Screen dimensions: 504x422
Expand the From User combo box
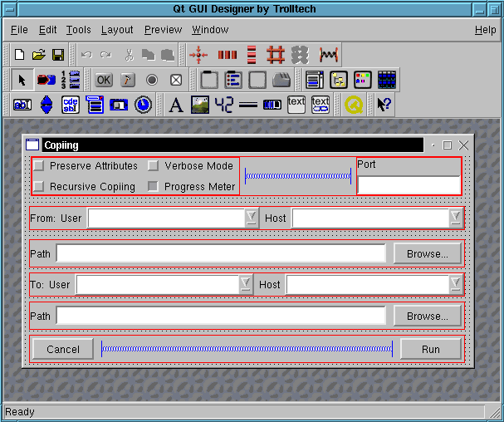[x=252, y=218]
